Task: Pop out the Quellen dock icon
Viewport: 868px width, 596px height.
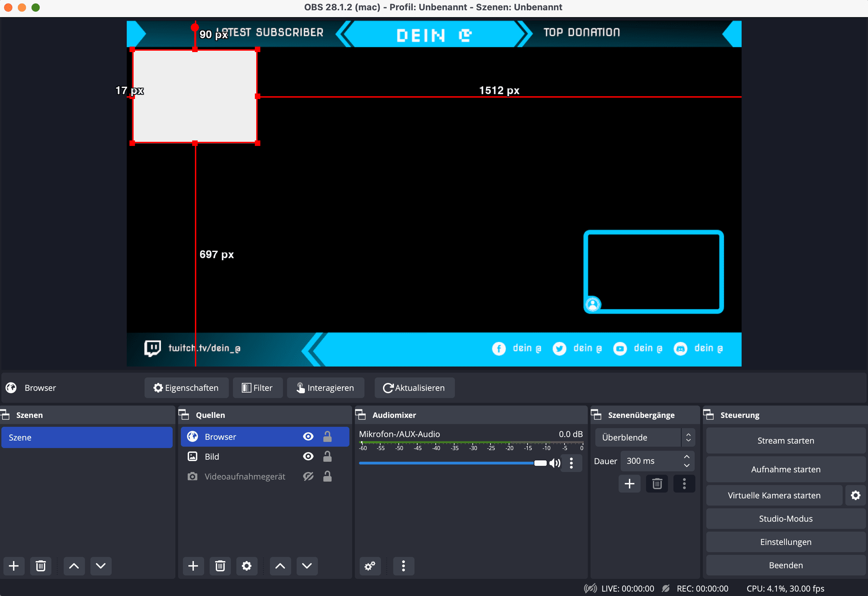Action: tap(184, 414)
